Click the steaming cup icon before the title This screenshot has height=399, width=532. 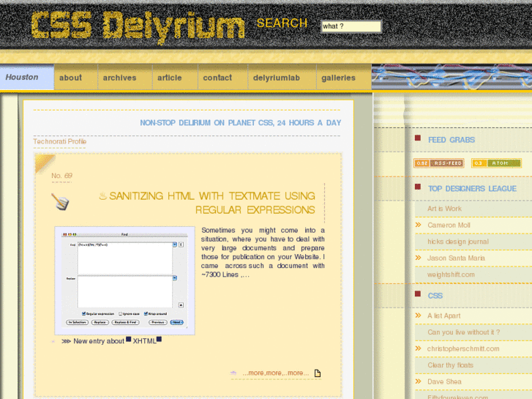pyautogui.click(x=102, y=196)
